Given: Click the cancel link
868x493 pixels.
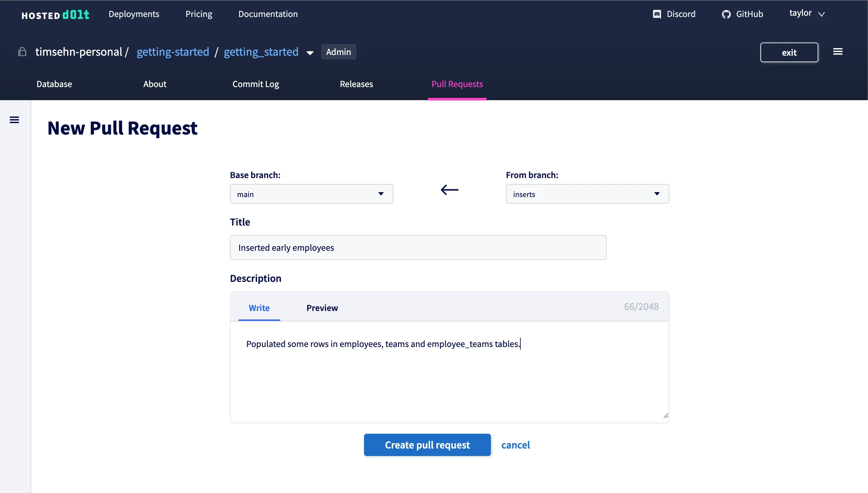Looking at the screenshot, I should 515,445.
